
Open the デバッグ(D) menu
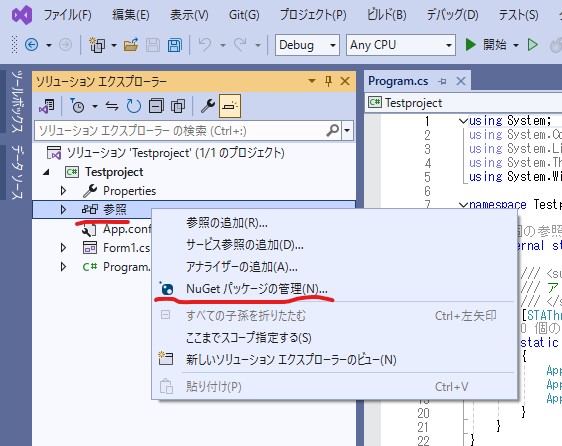pyautogui.click(x=452, y=15)
